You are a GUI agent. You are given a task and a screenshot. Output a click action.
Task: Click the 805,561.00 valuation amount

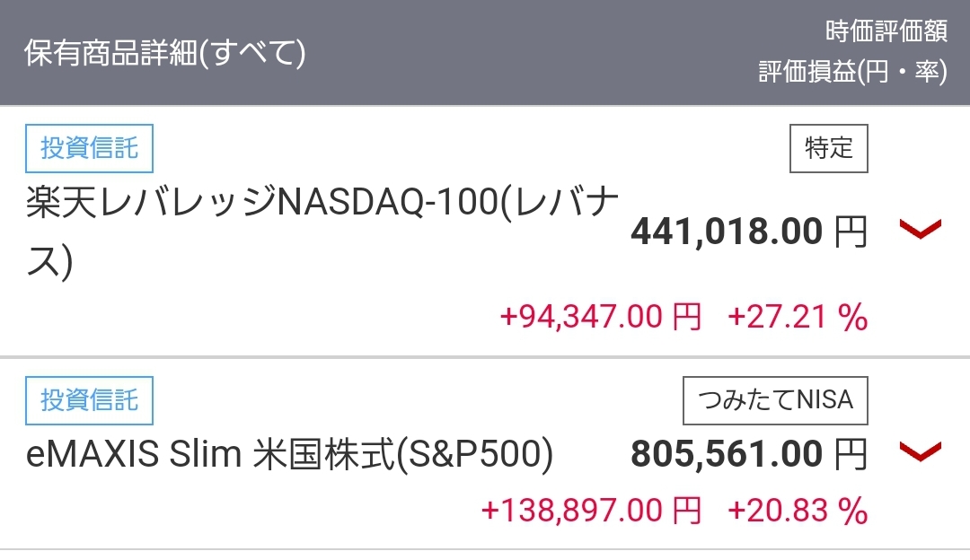click(x=726, y=454)
